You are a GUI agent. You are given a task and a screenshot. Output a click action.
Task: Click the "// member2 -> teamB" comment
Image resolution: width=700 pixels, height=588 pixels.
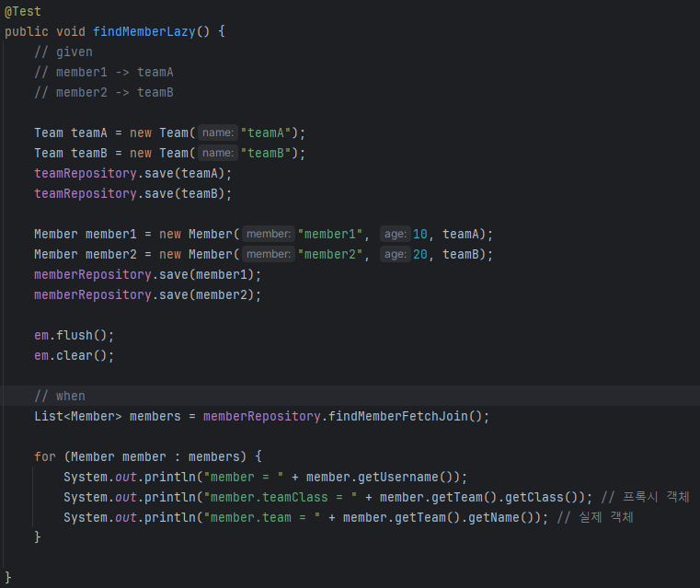click(104, 92)
